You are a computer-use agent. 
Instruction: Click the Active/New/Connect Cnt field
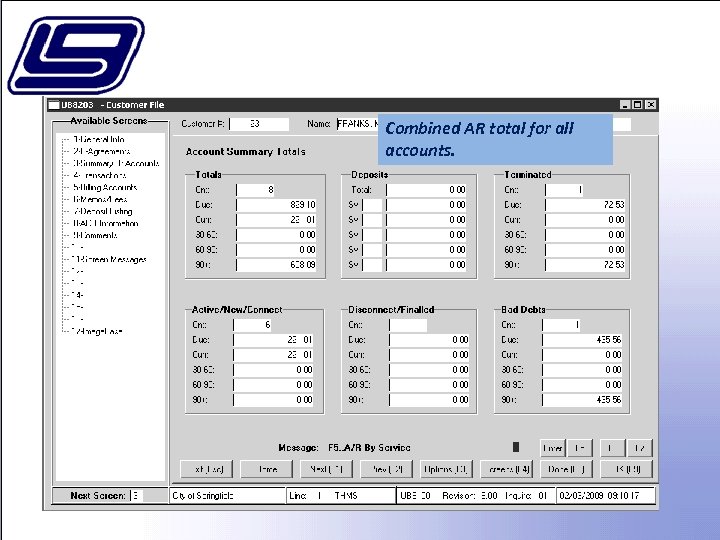[x=252, y=325]
